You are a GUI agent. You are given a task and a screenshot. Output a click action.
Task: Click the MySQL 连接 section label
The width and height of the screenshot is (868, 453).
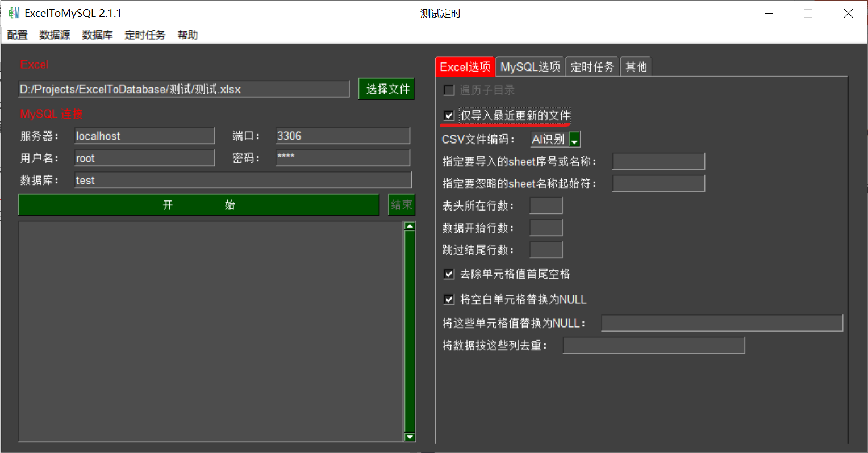pos(52,114)
